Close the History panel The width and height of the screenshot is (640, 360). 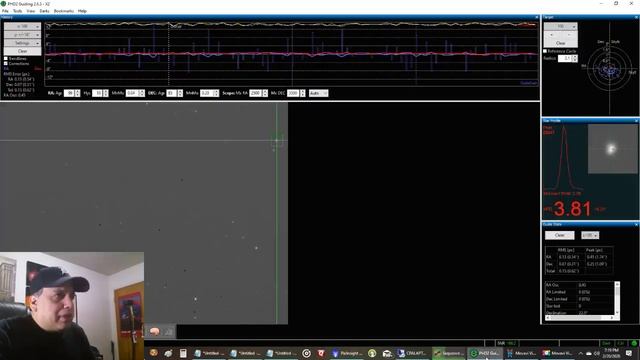click(x=536, y=17)
